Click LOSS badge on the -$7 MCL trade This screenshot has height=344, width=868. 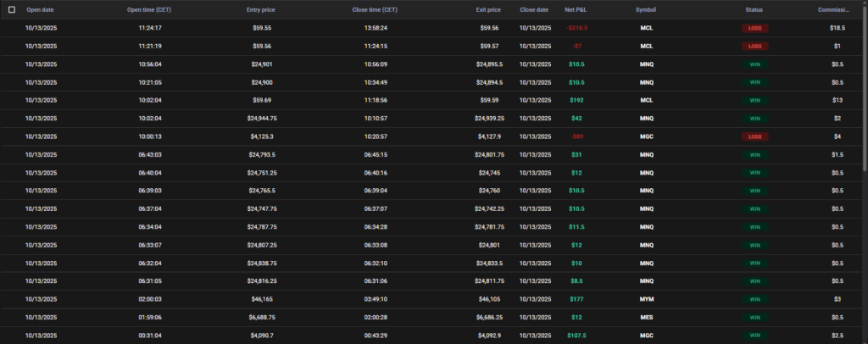[x=754, y=46]
